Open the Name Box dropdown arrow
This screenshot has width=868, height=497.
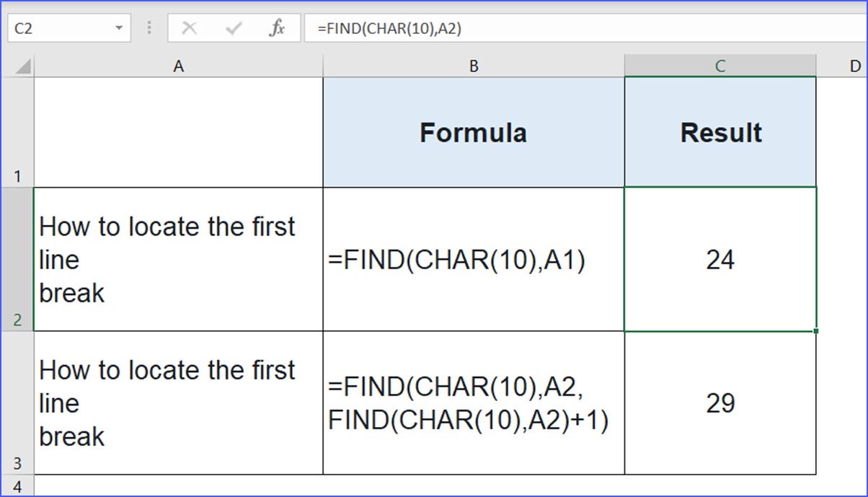point(118,28)
